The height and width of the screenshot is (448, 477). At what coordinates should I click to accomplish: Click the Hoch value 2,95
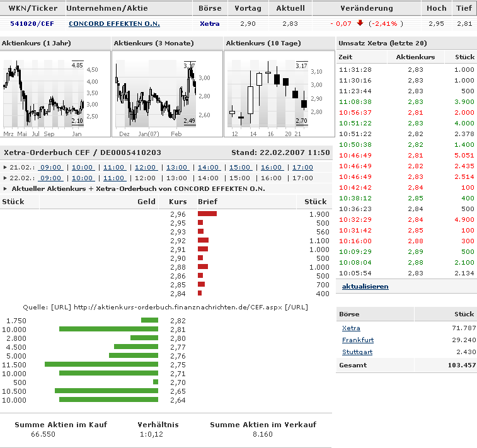pos(436,24)
